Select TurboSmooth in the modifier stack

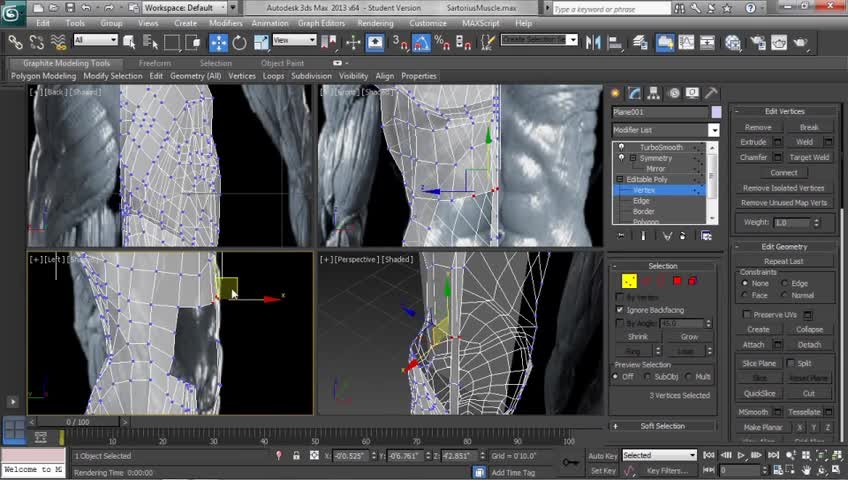pos(661,147)
